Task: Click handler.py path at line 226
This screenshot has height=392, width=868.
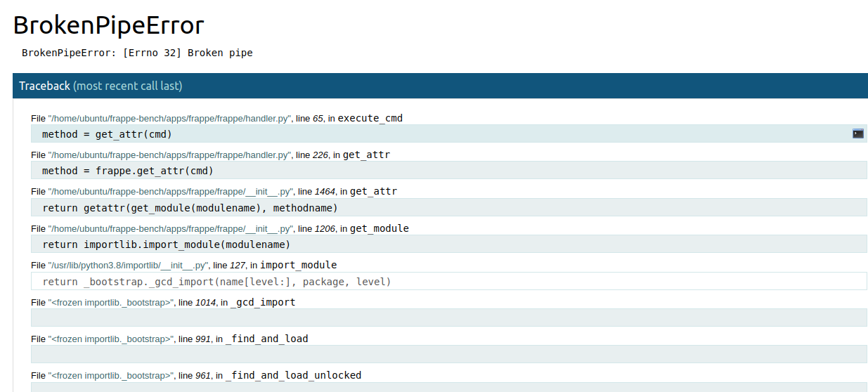Action: (169, 155)
